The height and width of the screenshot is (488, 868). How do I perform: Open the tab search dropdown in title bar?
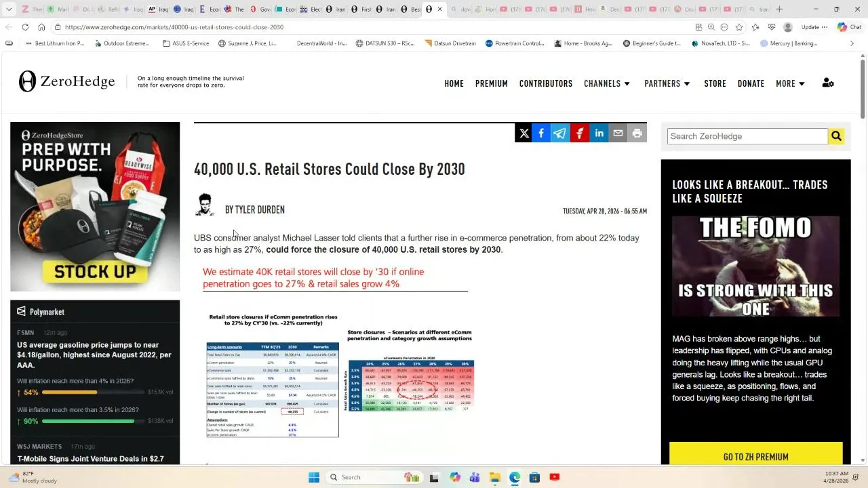click(x=9, y=9)
